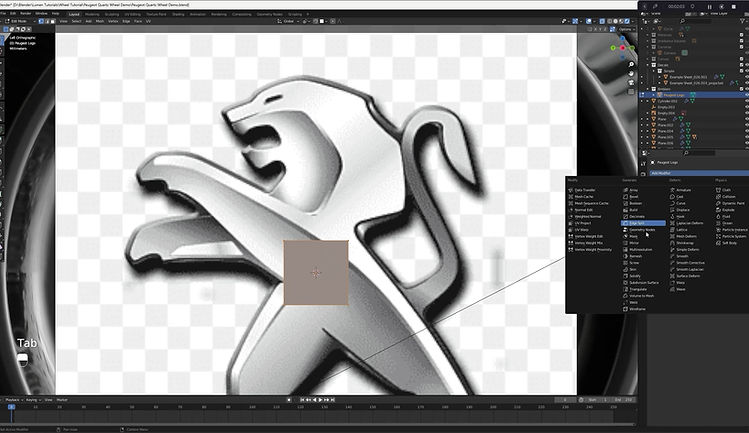Click the Array modifier icon

[625, 190]
